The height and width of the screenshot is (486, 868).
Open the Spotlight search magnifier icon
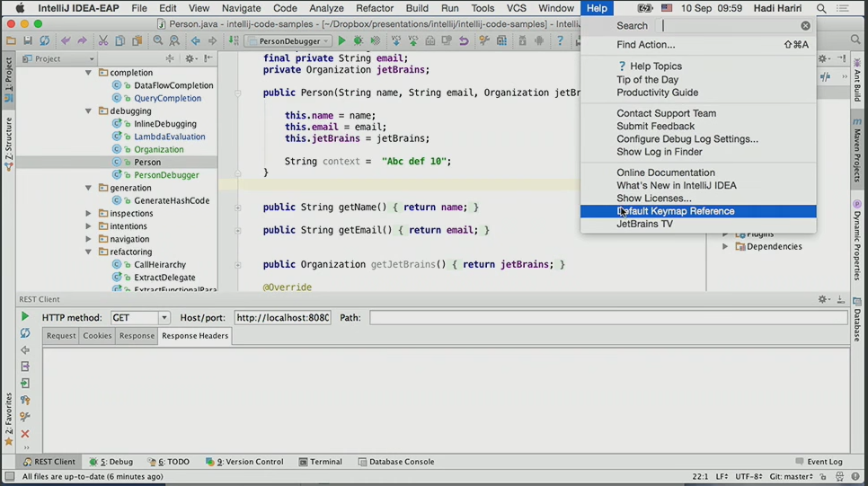click(x=821, y=8)
